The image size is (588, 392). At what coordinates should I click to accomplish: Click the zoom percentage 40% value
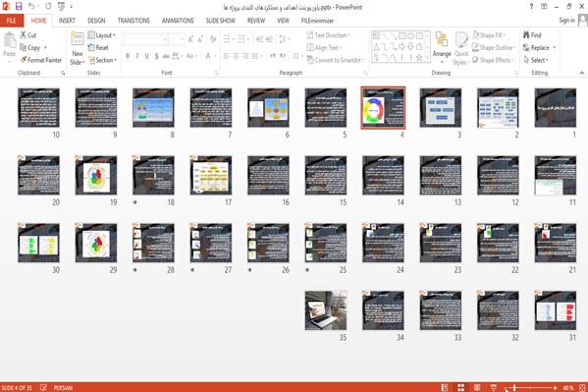[x=568, y=387]
